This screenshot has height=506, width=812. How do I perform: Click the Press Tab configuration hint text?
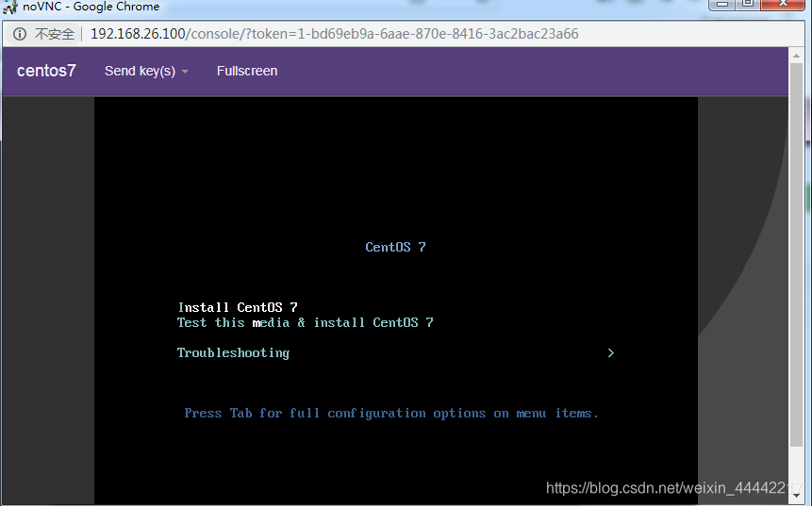pos(391,414)
